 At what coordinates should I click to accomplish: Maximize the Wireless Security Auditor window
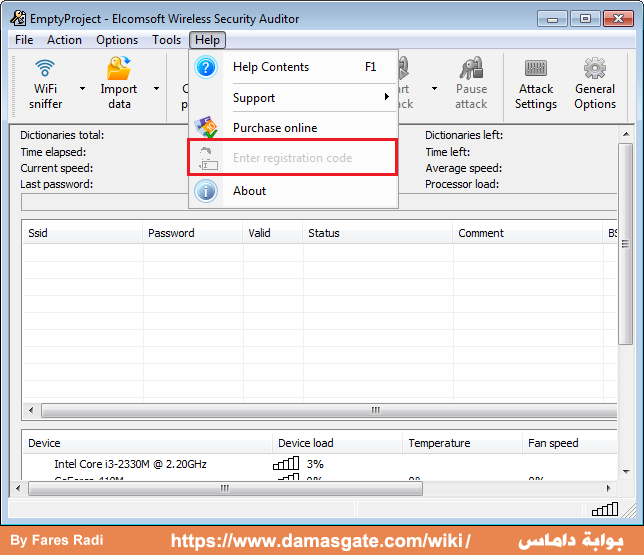585,19
